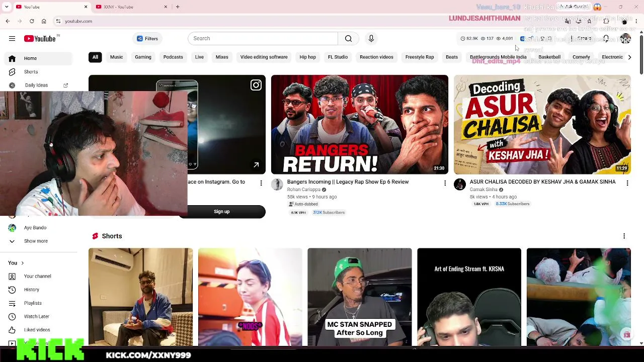Open the account profile avatar
Image resolution: width=644 pixels, height=362 pixels.
pos(625,39)
